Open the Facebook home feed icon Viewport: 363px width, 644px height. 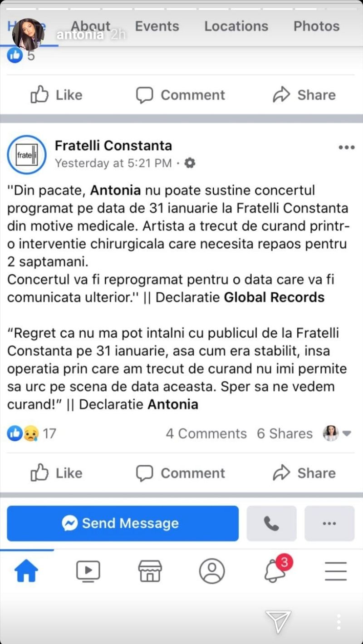coord(26,570)
